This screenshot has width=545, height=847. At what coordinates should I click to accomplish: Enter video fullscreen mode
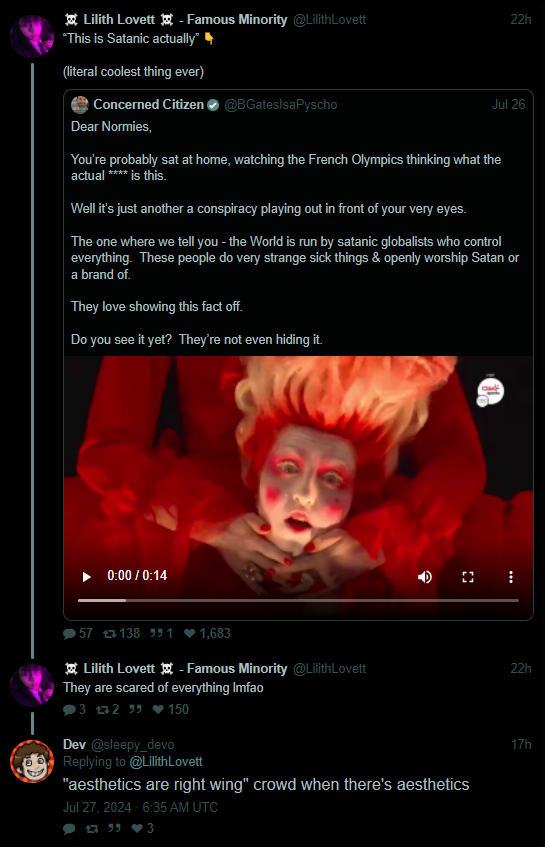point(468,577)
